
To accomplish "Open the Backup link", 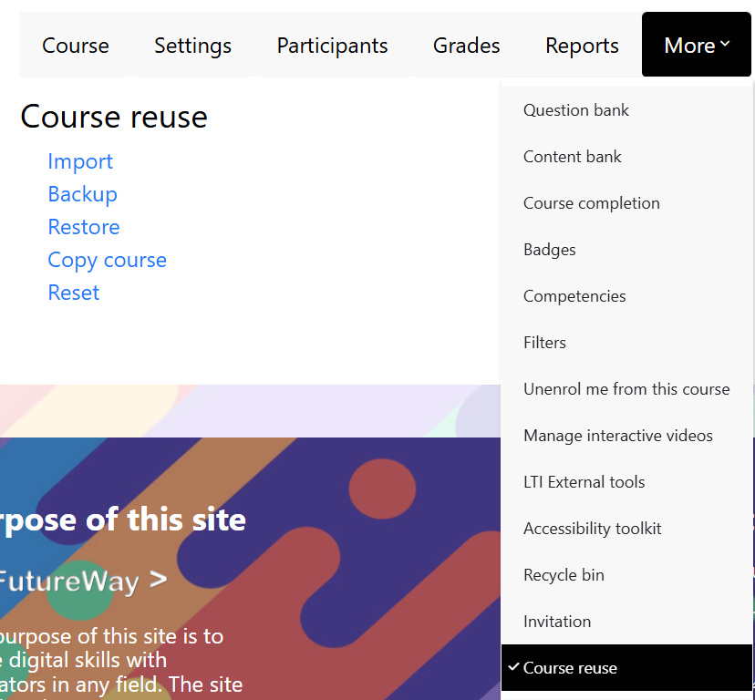I will coord(83,194).
